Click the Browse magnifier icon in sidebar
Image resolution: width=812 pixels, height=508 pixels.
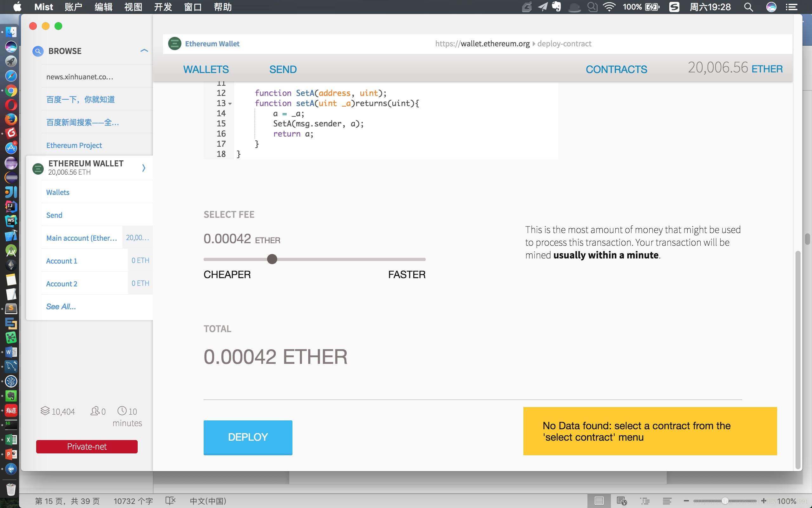point(38,51)
